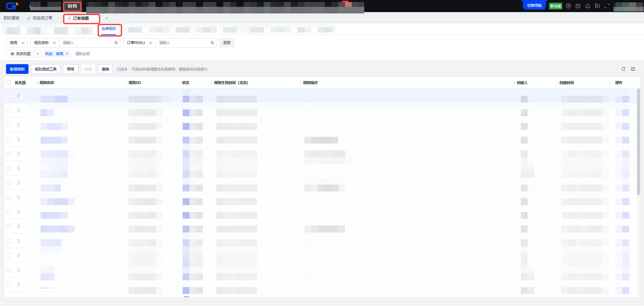Viewport: 644px width, 306px height.
Task: Click the 切换导航 button
Action: (x=534, y=6)
